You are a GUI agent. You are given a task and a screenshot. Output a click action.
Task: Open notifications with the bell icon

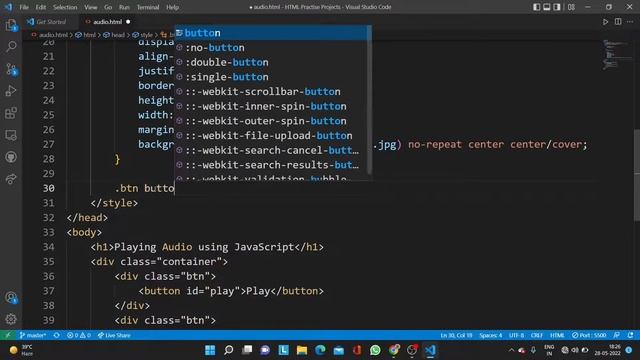coord(630,335)
